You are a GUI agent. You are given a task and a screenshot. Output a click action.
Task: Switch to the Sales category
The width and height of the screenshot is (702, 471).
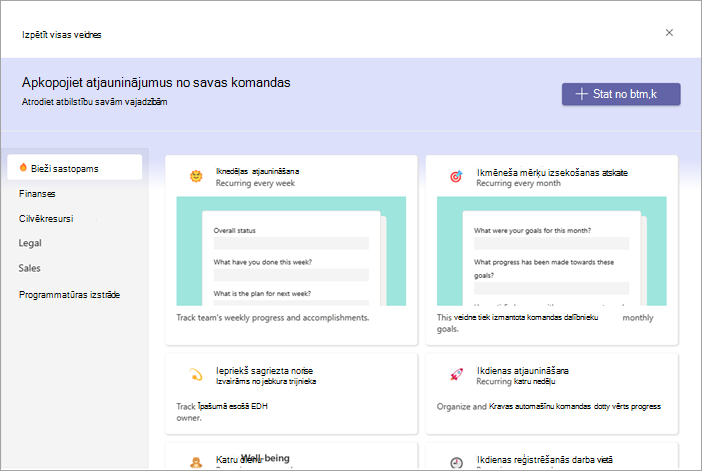pos(30,268)
